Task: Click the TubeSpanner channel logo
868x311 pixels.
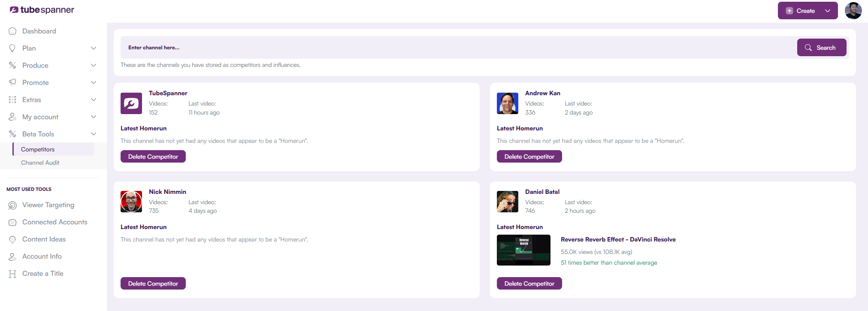Action: [131, 103]
